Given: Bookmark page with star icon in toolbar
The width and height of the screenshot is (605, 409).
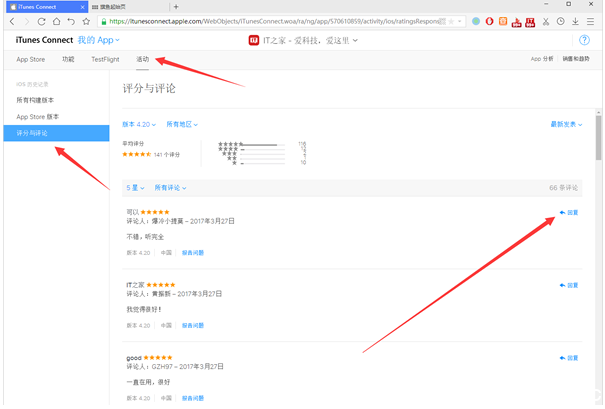Looking at the screenshot, I should click(86, 22).
